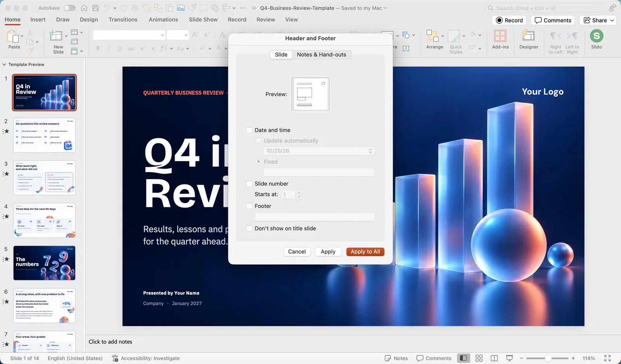
Task: Check Don't show on title slide
Action: click(x=250, y=229)
